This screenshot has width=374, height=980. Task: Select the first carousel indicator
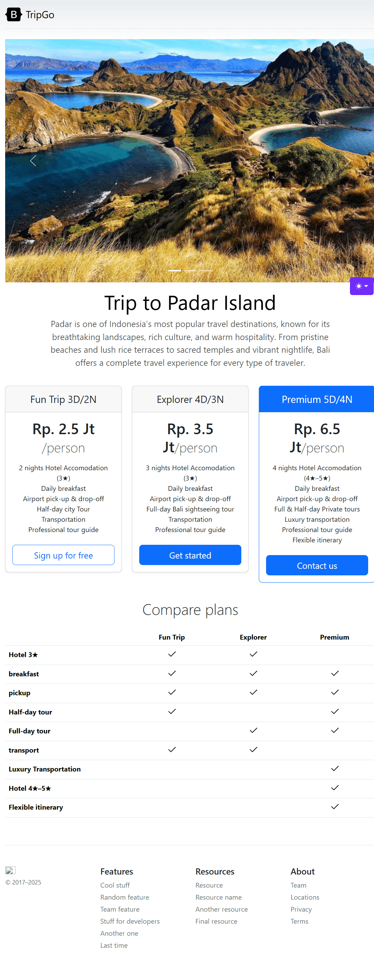point(174,270)
